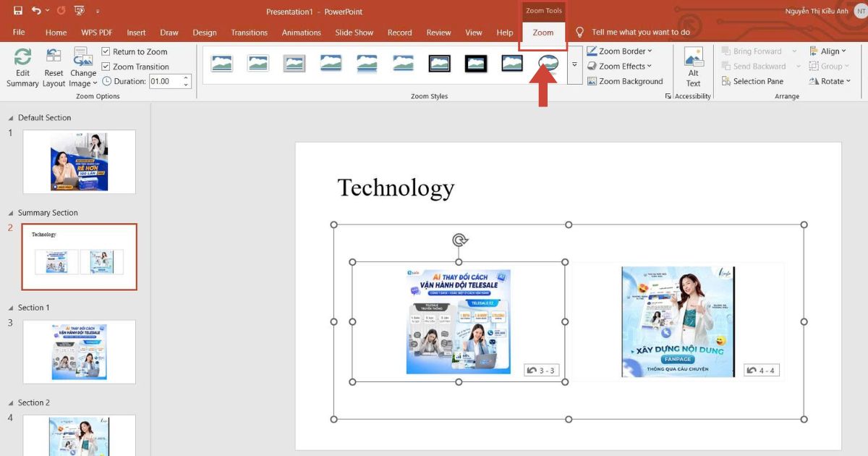Click the Save icon in title bar
The width and height of the screenshot is (868, 456).
18,11
